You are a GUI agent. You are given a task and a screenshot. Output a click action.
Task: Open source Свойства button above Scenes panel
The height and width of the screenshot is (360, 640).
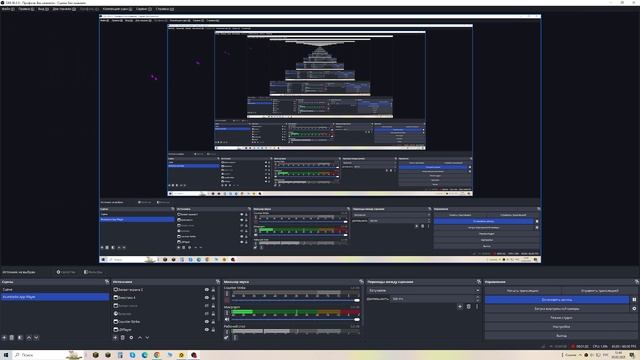tap(66, 272)
